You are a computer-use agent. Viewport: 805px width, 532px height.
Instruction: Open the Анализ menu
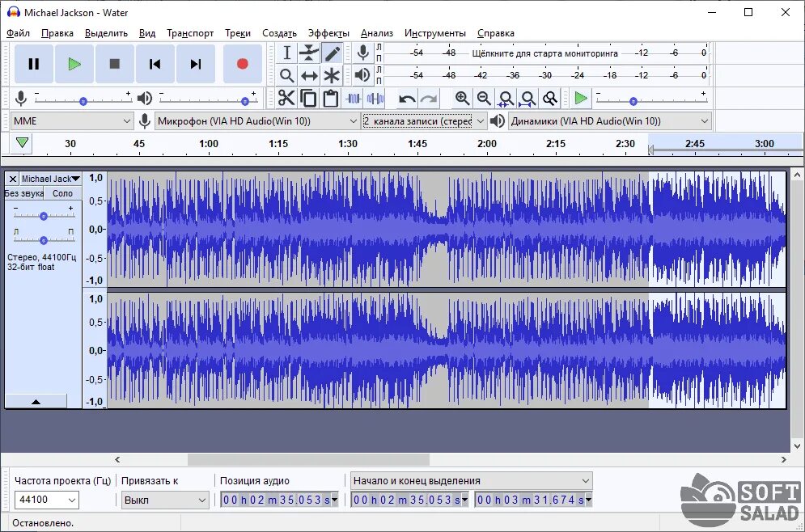(377, 33)
